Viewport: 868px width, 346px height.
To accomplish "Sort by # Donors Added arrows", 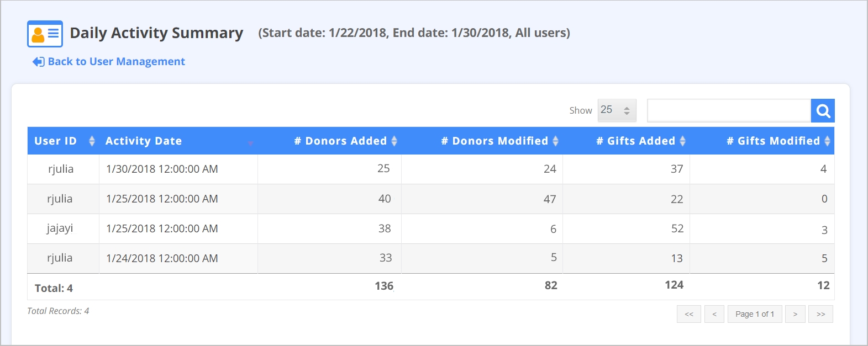I will click(394, 141).
